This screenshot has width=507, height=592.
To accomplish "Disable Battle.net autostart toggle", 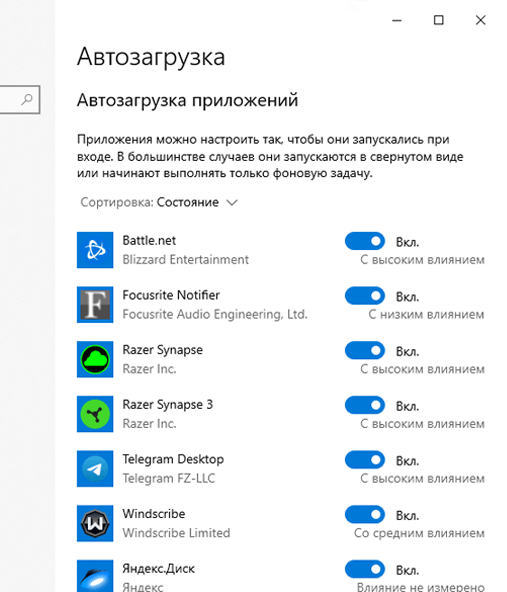I will (365, 241).
